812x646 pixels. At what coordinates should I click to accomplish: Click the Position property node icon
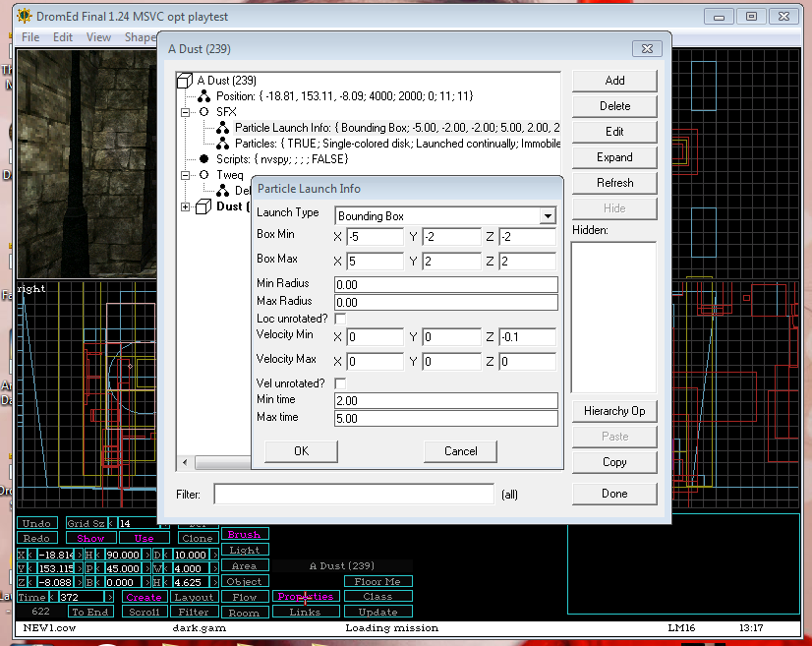tap(203, 96)
